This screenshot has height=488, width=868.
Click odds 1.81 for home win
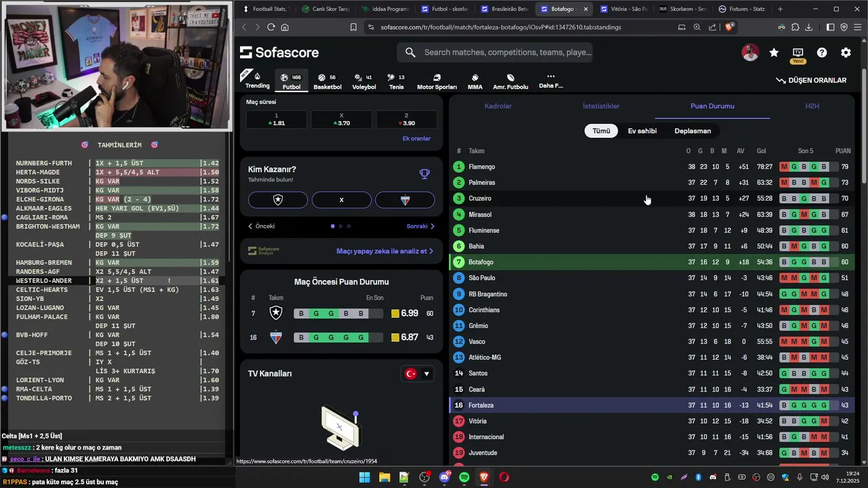click(x=277, y=119)
